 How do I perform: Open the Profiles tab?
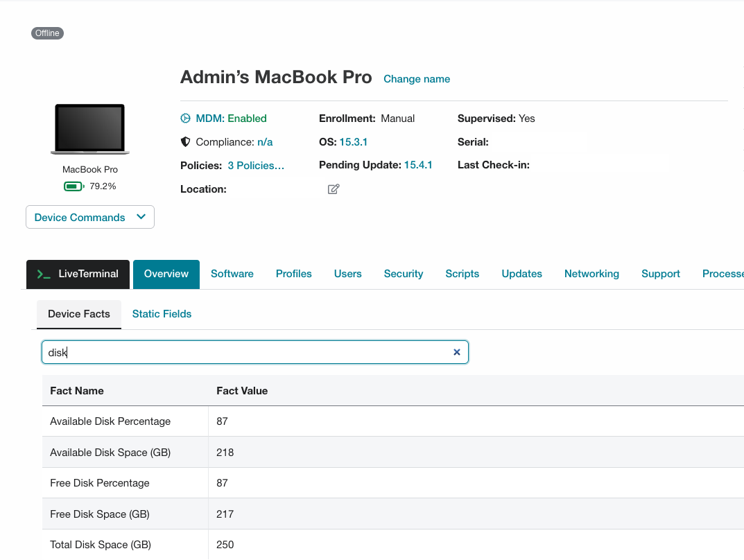(294, 274)
